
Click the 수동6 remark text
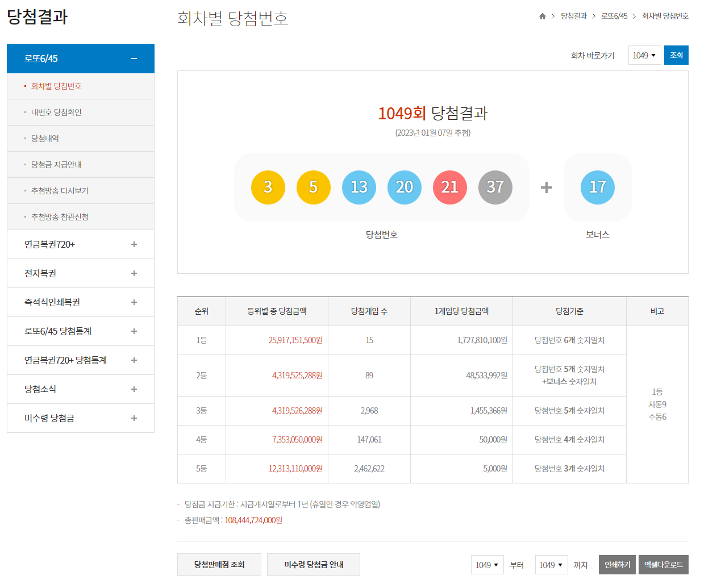pyautogui.click(x=657, y=417)
